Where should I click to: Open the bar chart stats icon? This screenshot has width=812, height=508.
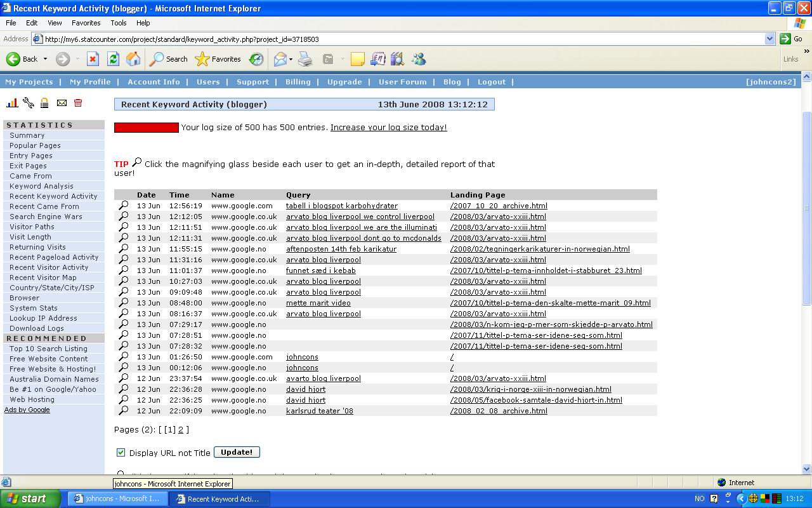point(12,102)
